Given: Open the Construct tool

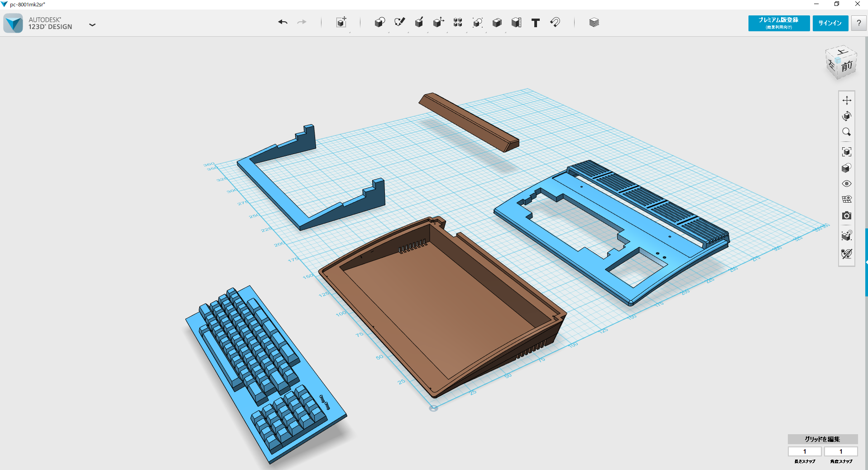Looking at the screenshot, I should click(419, 22).
